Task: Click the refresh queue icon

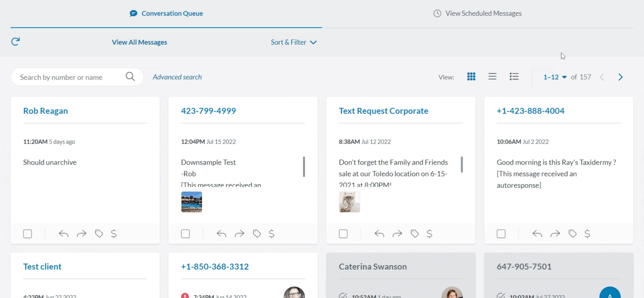Action: point(15,42)
